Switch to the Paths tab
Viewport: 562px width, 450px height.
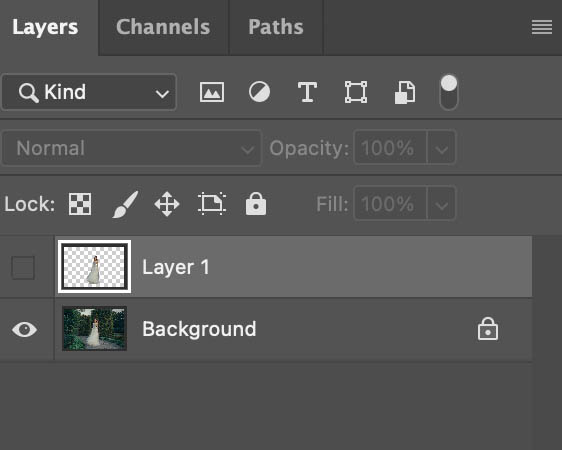coord(276,27)
